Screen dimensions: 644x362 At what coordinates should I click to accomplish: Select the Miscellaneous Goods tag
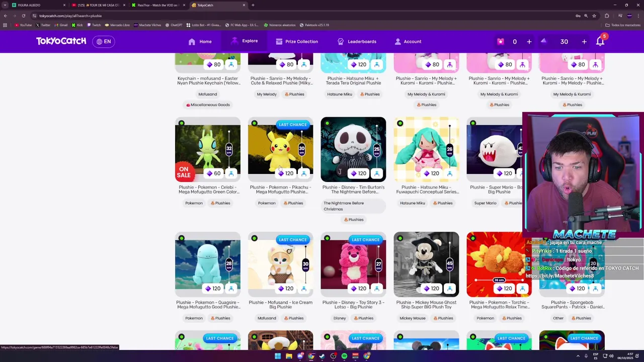[x=208, y=105]
